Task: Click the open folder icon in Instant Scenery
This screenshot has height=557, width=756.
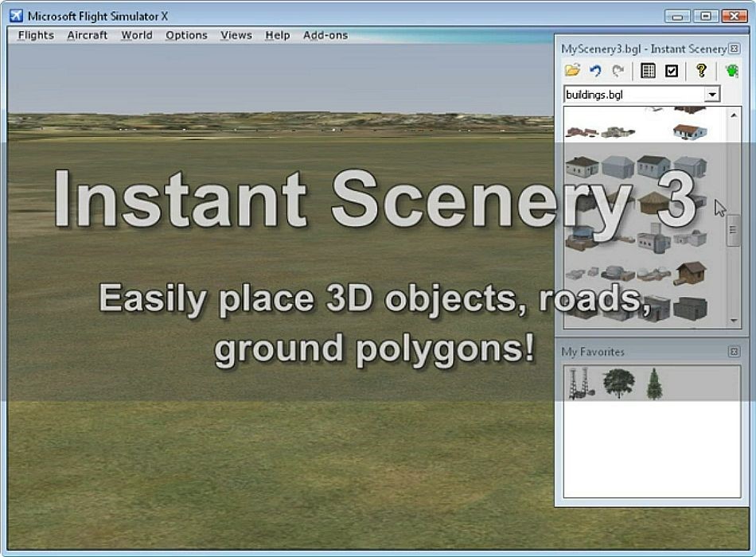Action: tap(572, 71)
